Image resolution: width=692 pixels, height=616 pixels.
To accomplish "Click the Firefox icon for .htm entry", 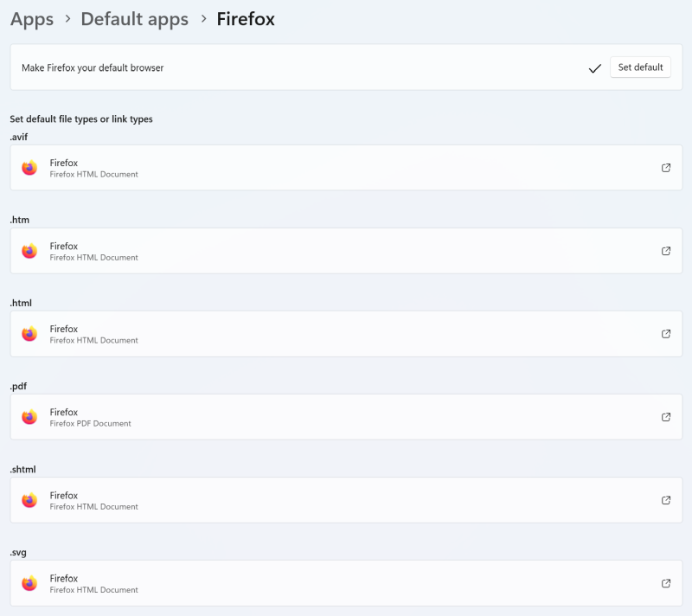I will pyautogui.click(x=29, y=250).
